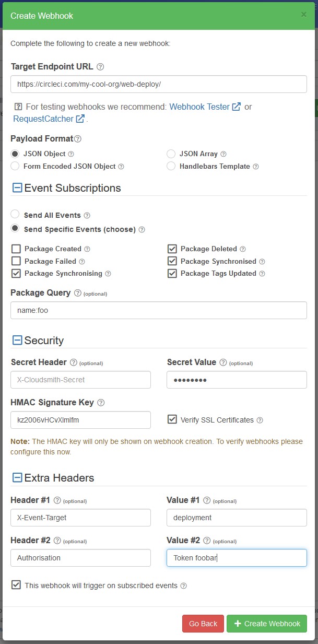Click help icon beside Handlebars Template option
Image resolution: width=318 pixels, height=644 pixels.
coord(256,167)
